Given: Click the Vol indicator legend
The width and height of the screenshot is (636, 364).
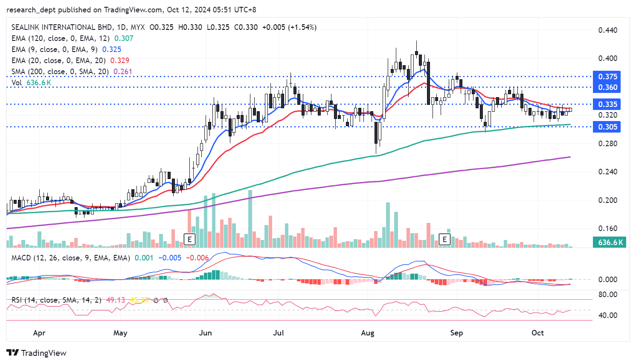Looking at the screenshot, I should pos(17,83).
